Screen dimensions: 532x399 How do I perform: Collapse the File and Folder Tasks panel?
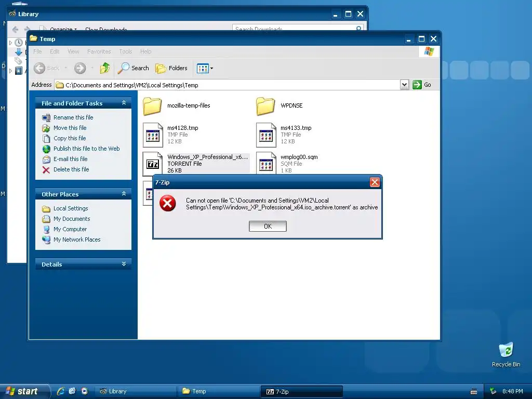point(124,103)
